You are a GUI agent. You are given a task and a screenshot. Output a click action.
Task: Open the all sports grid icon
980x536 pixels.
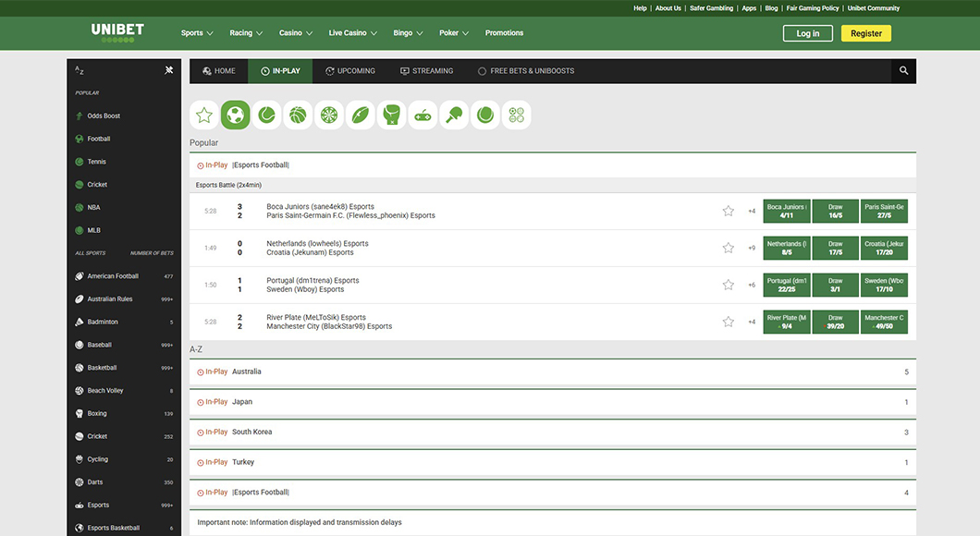tap(517, 115)
